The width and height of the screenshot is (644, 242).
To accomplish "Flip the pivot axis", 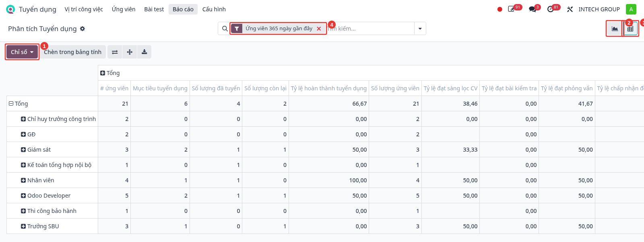I will click(115, 52).
